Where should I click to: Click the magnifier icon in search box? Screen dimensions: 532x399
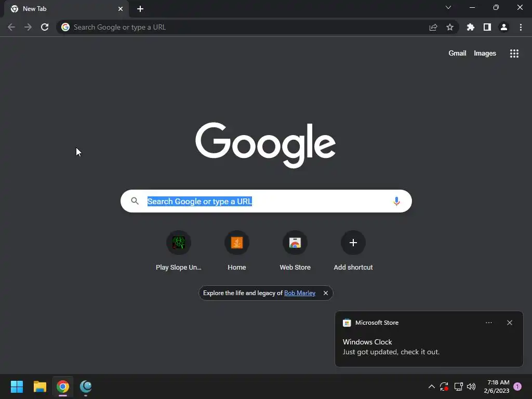(x=135, y=201)
